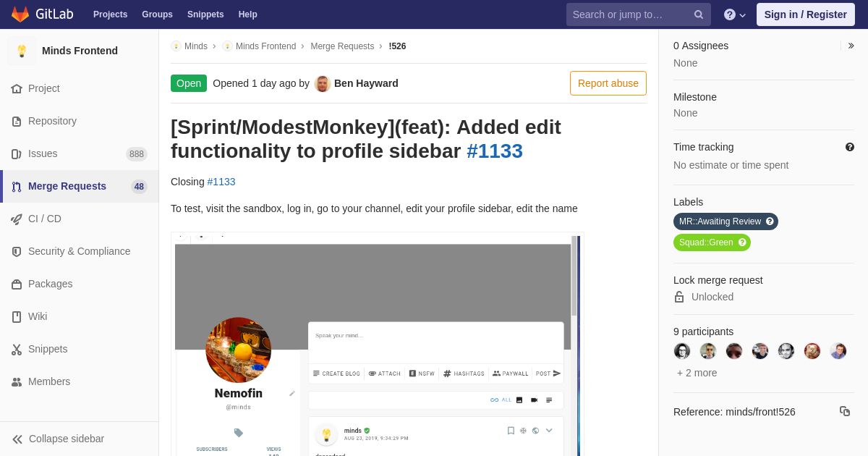Click the unlocked padlock icon
The image size is (868, 456).
coord(679,297)
